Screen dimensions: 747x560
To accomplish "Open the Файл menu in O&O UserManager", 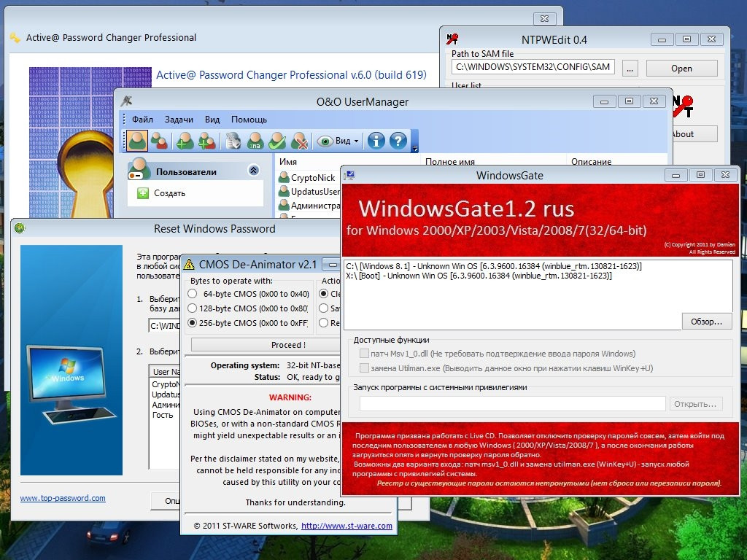I will [142, 119].
